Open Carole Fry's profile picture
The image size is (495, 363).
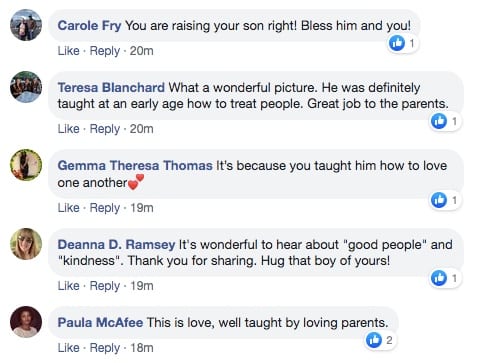point(26,25)
